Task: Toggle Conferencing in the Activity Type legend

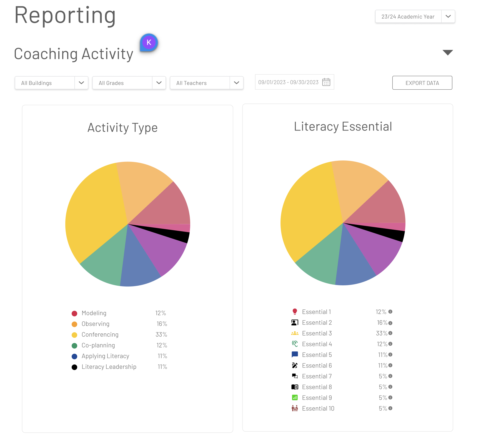Action: click(x=100, y=335)
